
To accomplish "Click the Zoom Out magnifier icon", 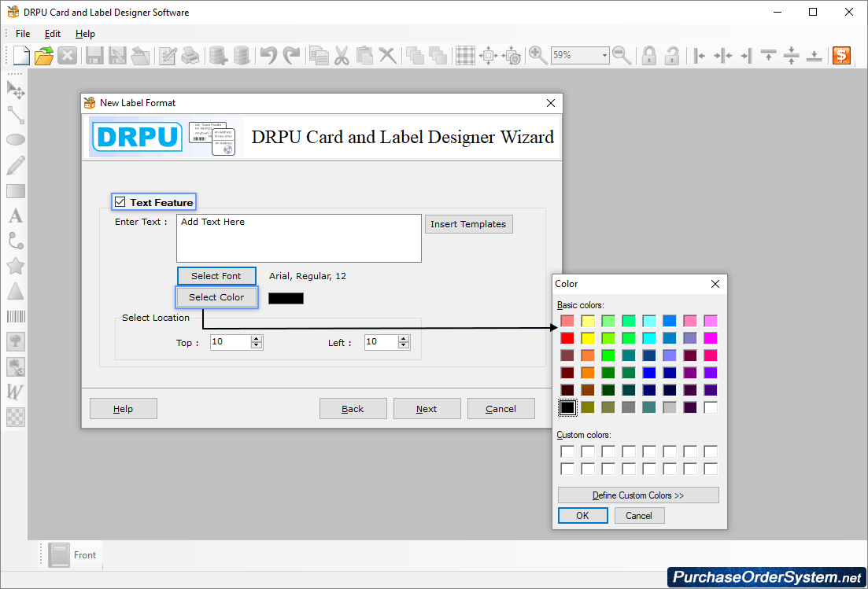I will tap(622, 55).
